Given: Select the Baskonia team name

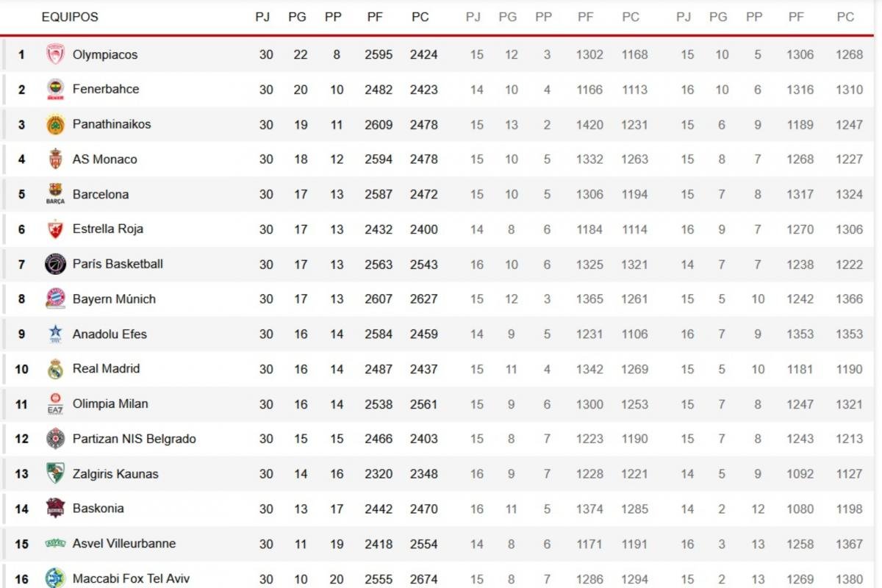Looking at the screenshot, I should (98, 509).
